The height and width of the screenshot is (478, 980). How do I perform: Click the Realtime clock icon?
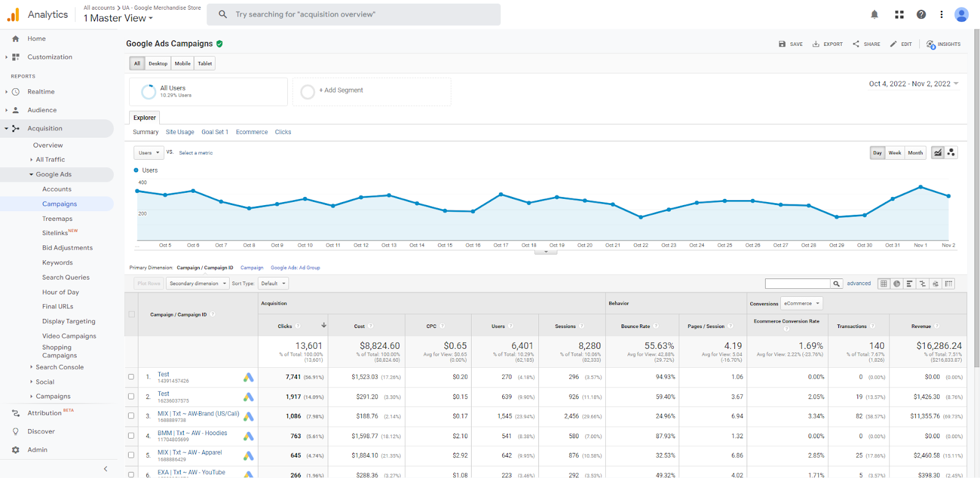(16, 92)
